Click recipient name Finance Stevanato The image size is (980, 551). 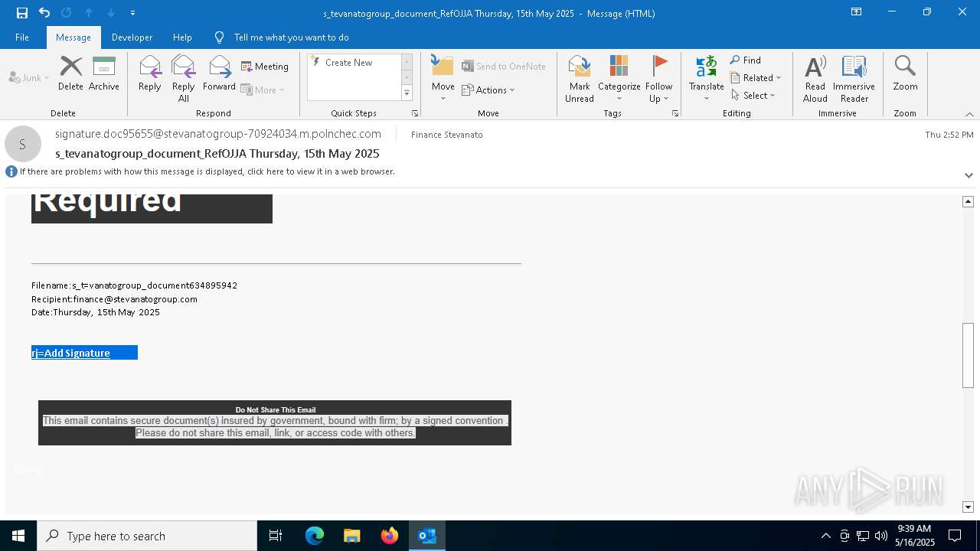[x=446, y=135]
